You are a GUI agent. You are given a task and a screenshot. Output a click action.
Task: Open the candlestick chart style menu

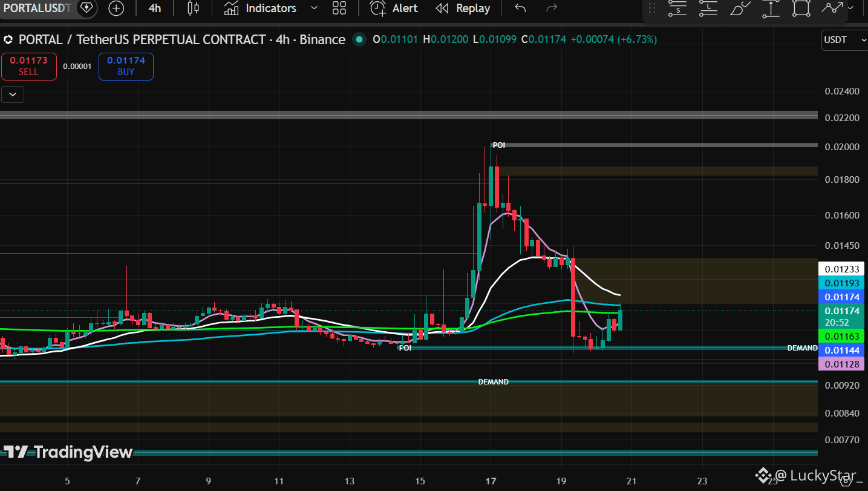click(193, 8)
